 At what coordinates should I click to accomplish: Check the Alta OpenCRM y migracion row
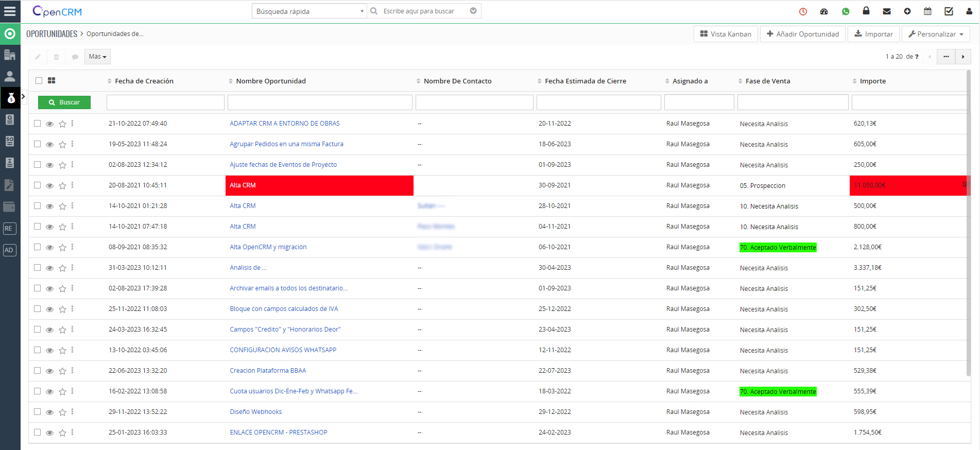[x=37, y=247]
